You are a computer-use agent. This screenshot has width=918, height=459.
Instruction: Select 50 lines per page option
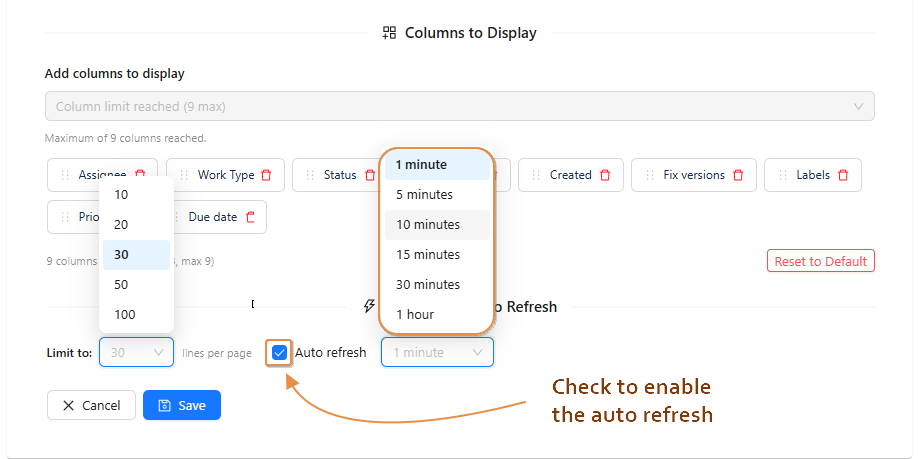point(121,284)
